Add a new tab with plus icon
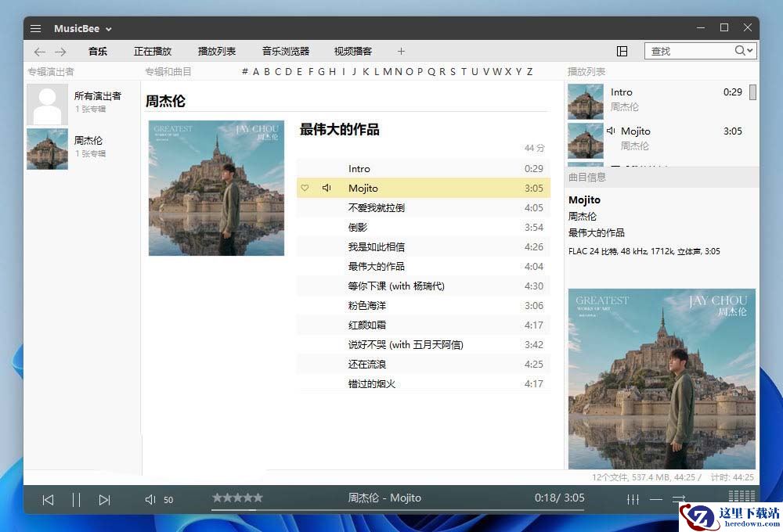This screenshot has width=783, height=532. [401, 52]
